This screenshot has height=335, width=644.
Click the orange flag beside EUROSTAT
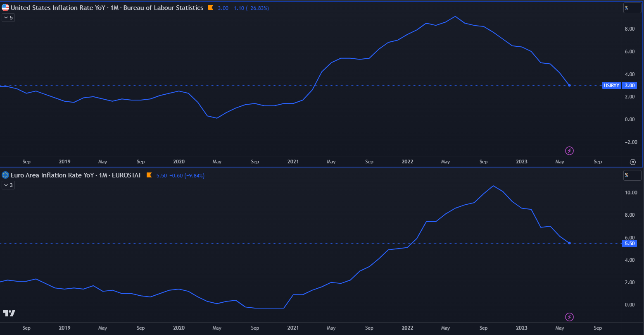click(x=149, y=175)
